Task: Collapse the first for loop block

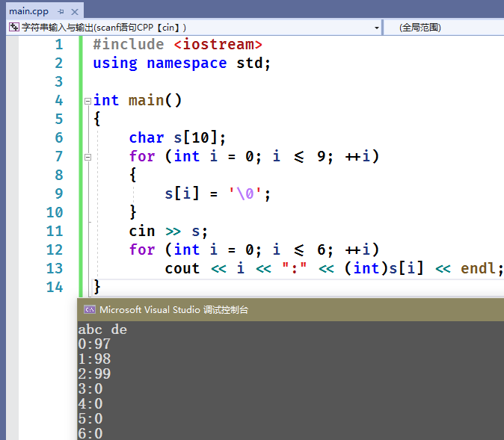Action: [x=87, y=157]
